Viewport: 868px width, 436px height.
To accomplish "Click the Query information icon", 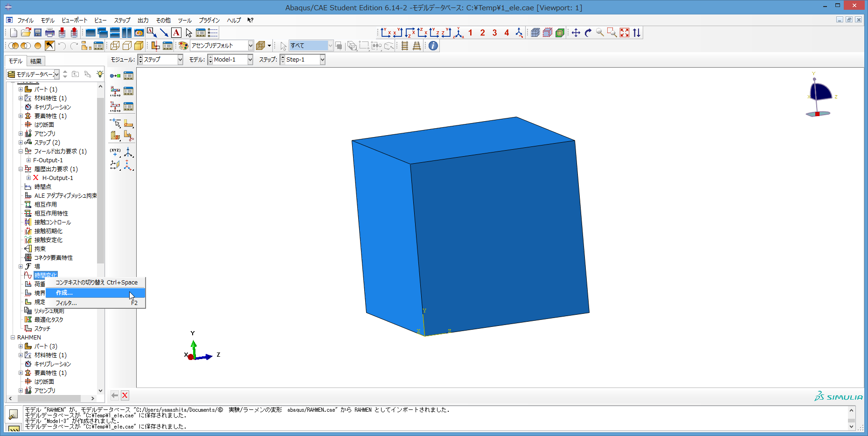I will click(433, 46).
